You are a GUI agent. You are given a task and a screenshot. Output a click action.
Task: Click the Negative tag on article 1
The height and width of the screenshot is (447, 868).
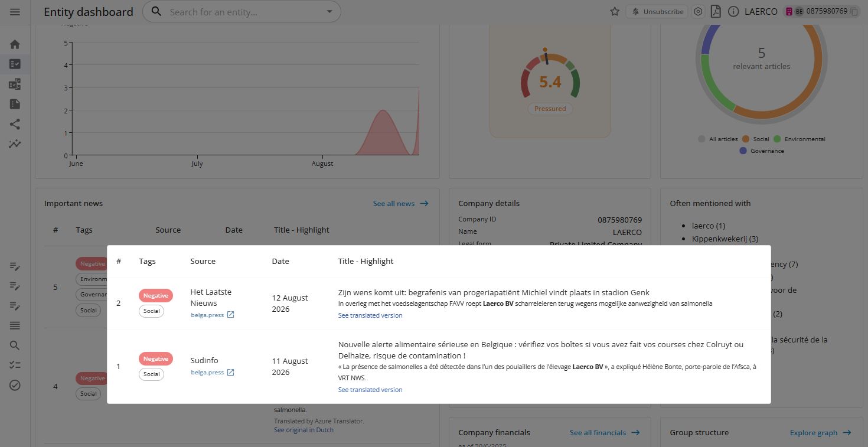[156, 359]
